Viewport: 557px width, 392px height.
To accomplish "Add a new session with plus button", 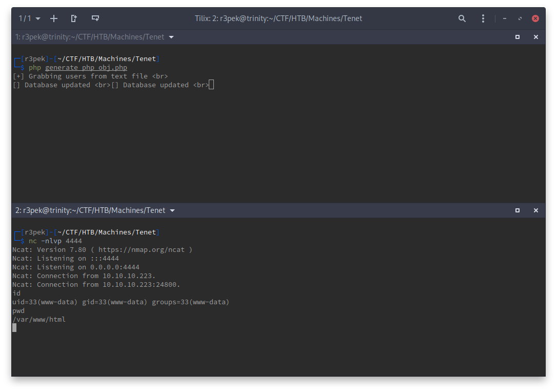I will tap(54, 18).
